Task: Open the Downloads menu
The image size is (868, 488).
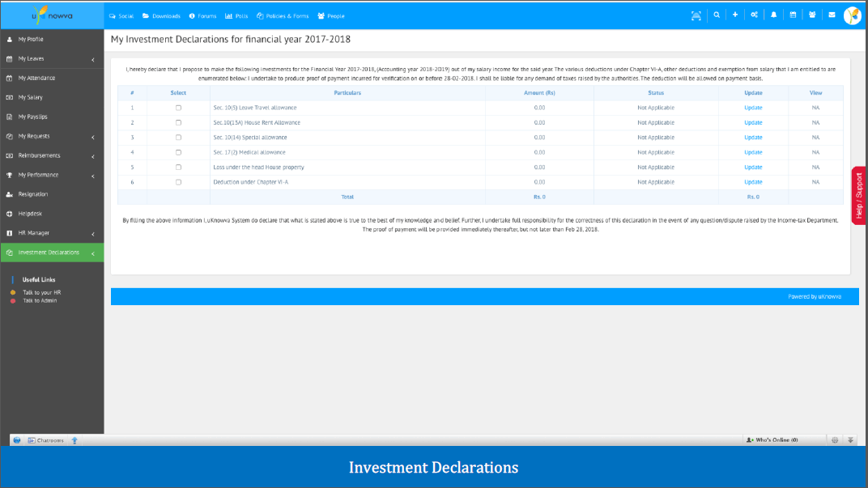Action: click(161, 16)
